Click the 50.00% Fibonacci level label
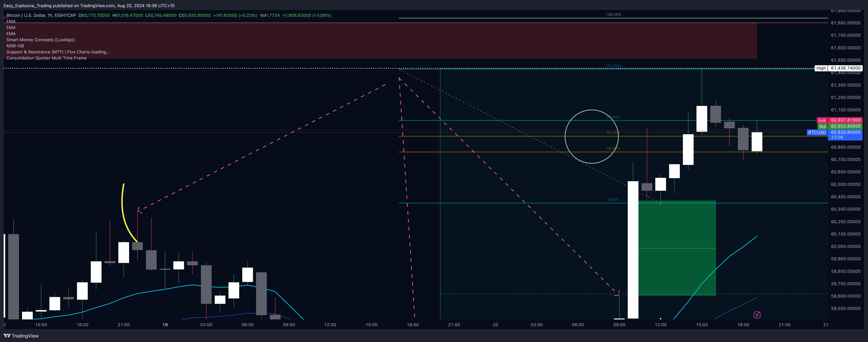 pos(613,132)
